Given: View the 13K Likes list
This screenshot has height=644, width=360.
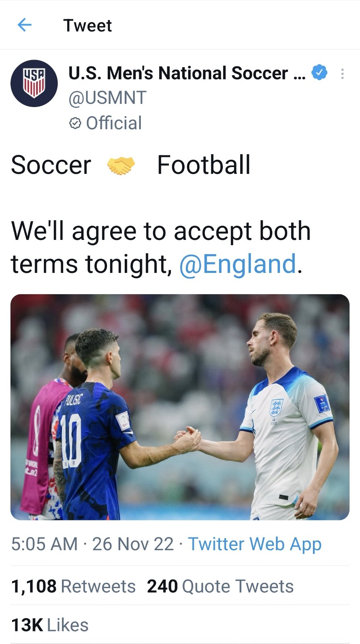Looking at the screenshot, I should 50,625.
